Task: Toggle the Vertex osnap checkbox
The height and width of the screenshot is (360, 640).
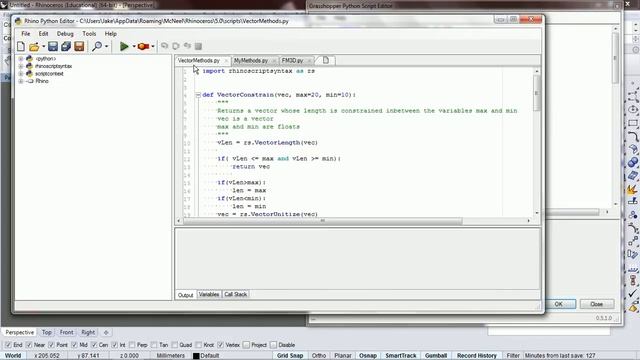Action: [221, 345]
